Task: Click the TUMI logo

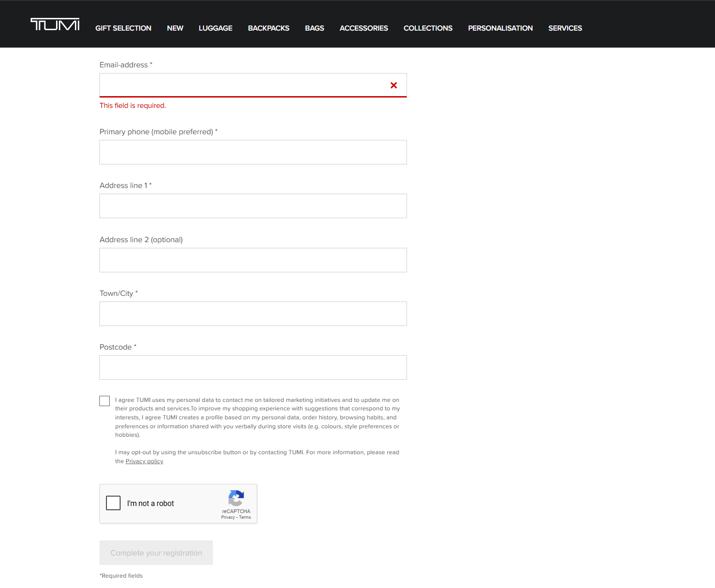Action: tap(55, 24)
